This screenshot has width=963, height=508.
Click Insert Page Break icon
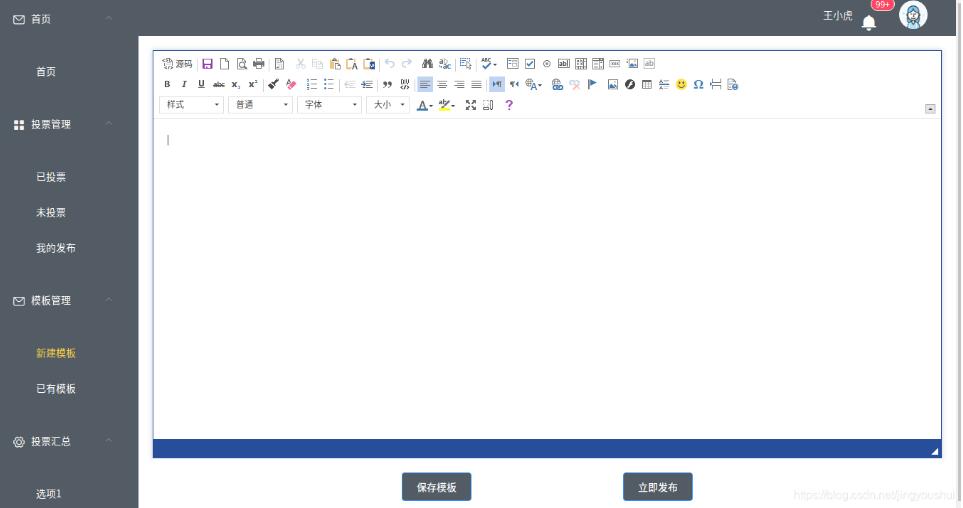[715, 85]
